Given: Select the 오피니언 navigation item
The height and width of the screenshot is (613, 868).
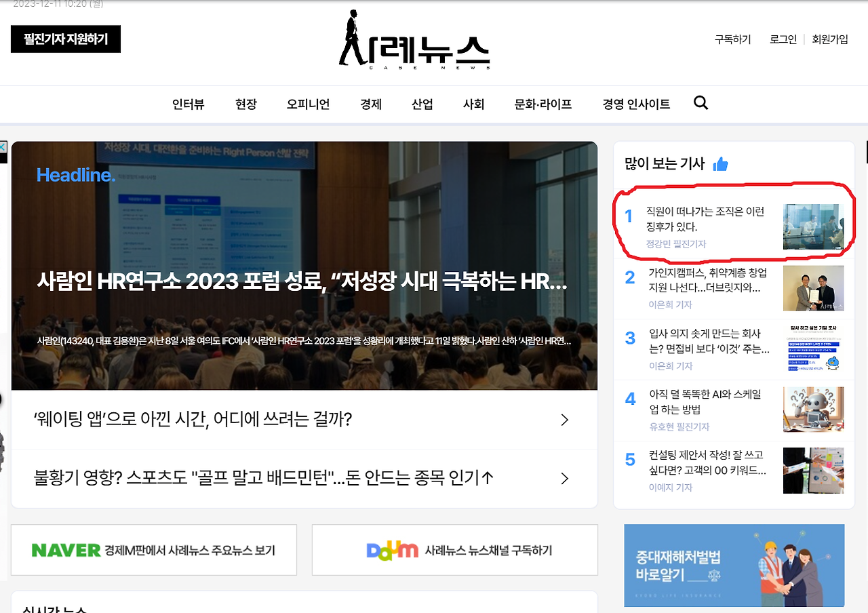Looking at the screenshot, I should pyautogui.click(x=308, y=104).
